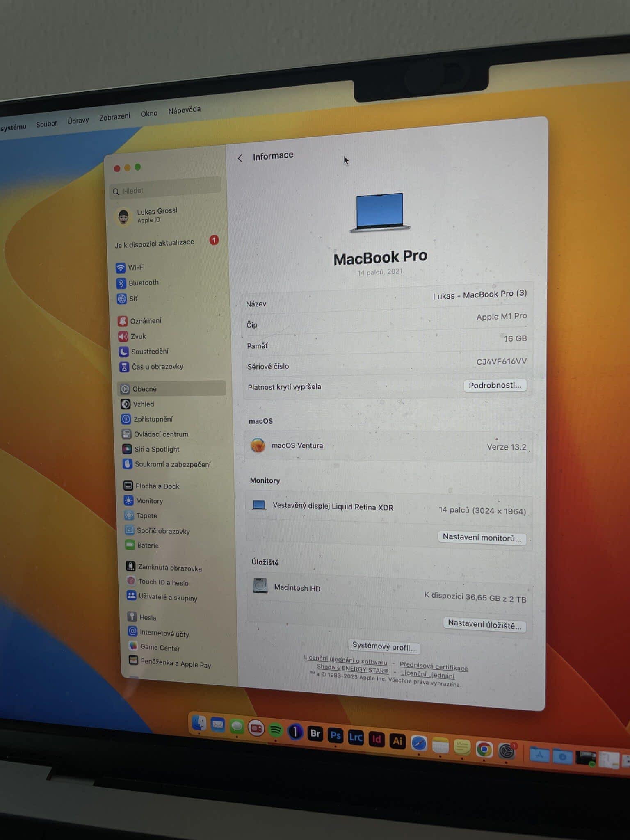Screen dimensions: 630x840
Task: Launch Adobe Illustrator from the Dock
Action: coord(397,741)
